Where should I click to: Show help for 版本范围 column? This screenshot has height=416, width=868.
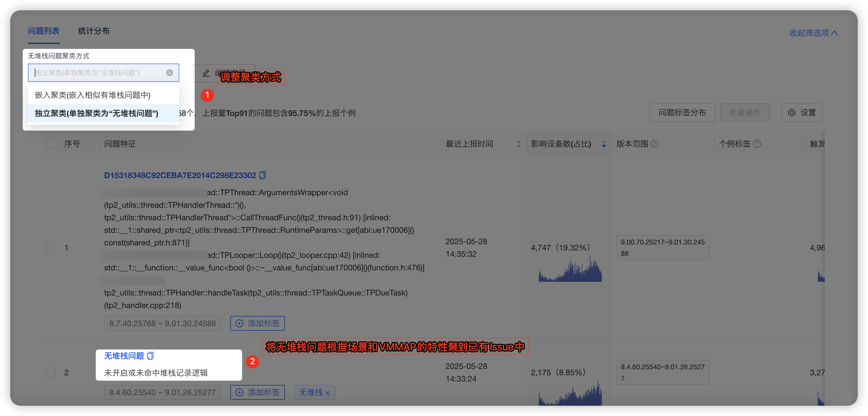tap(654, 144)
